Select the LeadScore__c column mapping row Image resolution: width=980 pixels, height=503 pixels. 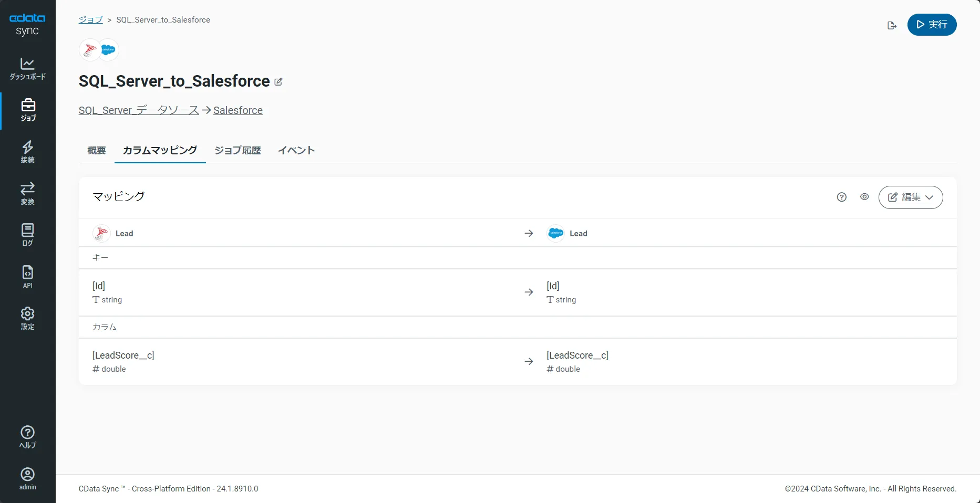coord(517,362)
